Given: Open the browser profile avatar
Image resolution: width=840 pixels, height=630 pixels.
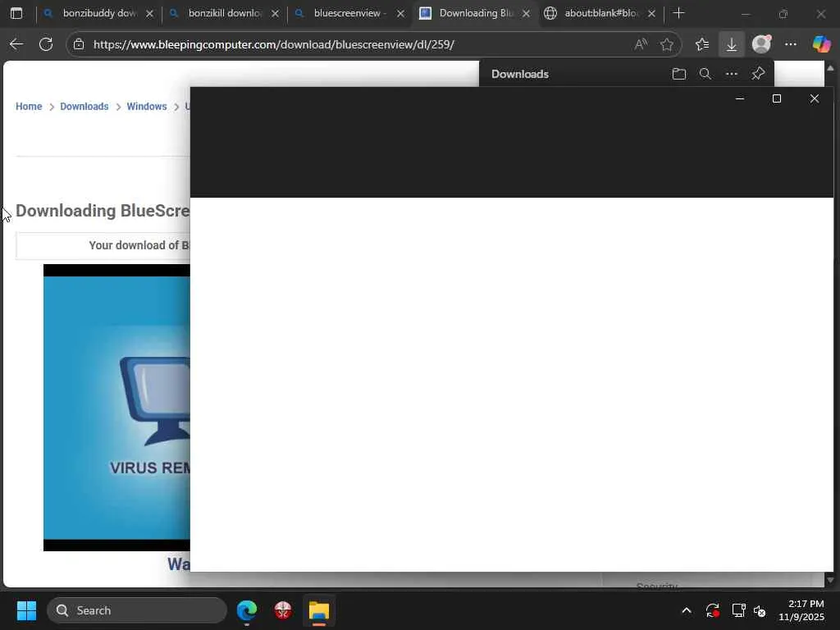Looking at the screenshot, I should pyautogui.click(x=761, y=44).
